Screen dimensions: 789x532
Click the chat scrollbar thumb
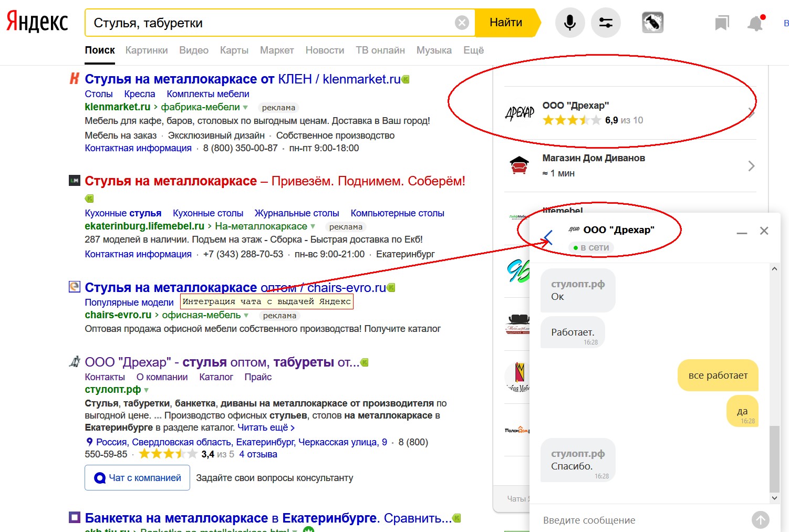point(774,459)
